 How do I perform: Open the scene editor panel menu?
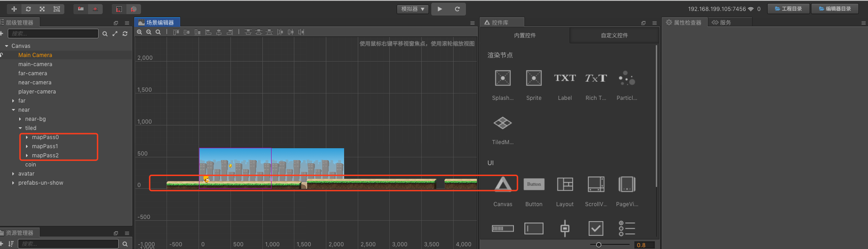472,23
